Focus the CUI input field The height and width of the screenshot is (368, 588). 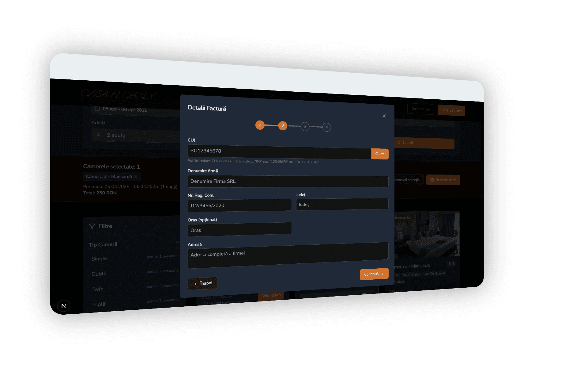pyautogui.click(x=279, y=152)
